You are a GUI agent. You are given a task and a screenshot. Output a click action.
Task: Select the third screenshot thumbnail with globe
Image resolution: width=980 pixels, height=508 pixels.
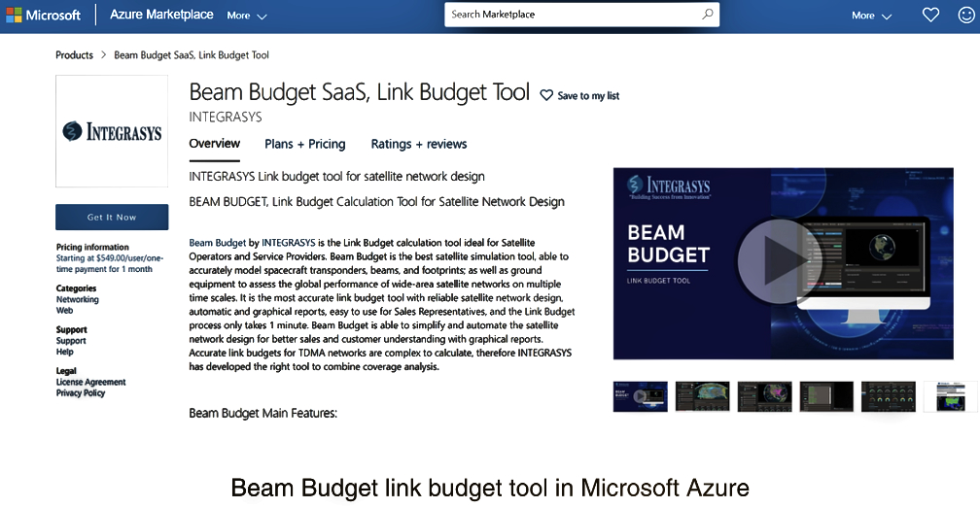[x=764, y=396]
